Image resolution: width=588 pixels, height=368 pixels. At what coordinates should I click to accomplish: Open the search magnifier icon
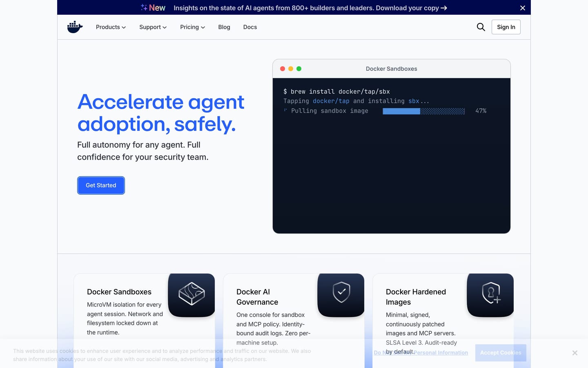coord(481,27)
